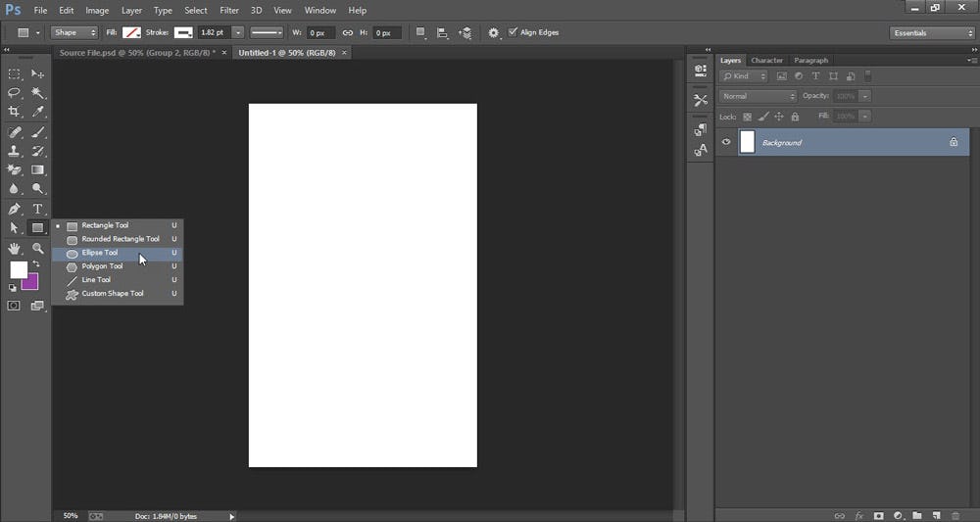Select the Pen tool in toolbox
The height and width of the screenshot is (522, 980).
15,210
